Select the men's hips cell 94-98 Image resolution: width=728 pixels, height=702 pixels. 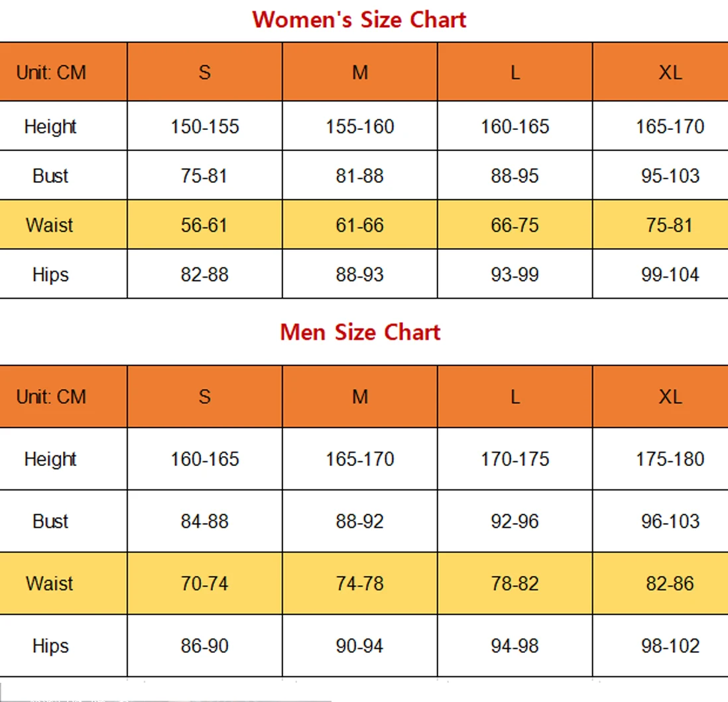click(515, 646)
